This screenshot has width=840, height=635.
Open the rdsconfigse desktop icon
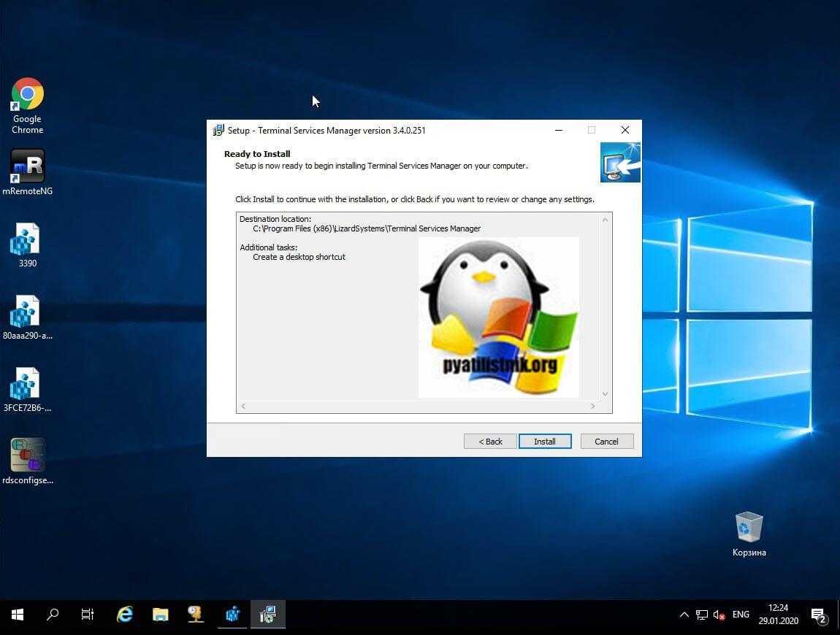click(27, 455)
